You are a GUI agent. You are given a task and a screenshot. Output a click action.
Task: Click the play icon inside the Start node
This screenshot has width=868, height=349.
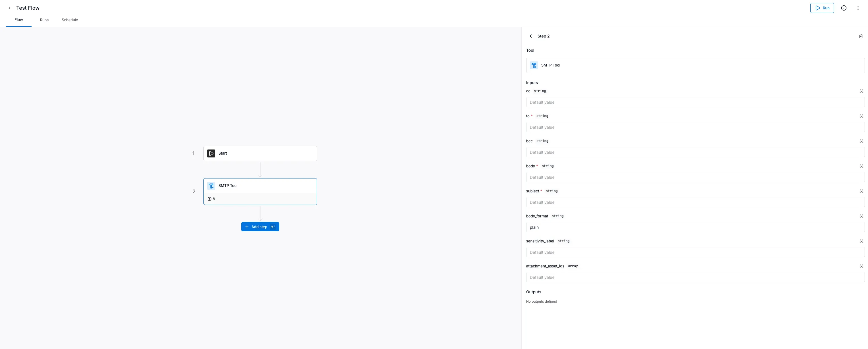coord(211,153)
